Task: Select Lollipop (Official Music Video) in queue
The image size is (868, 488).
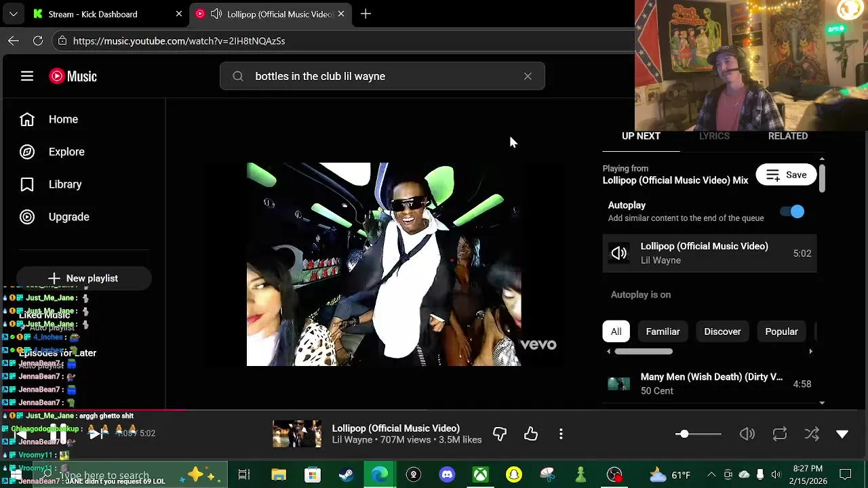Action: (709, 253)
